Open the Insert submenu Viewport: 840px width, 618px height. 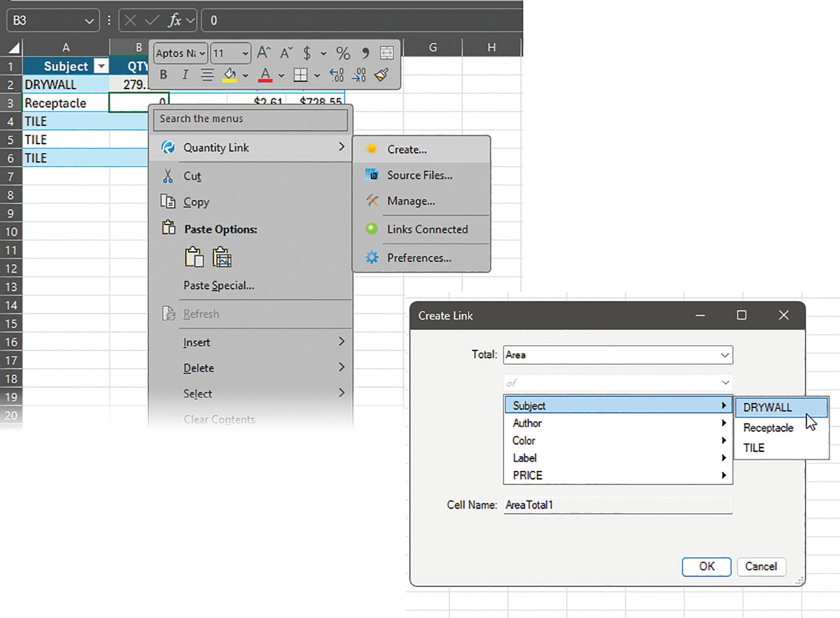[251, 342]
